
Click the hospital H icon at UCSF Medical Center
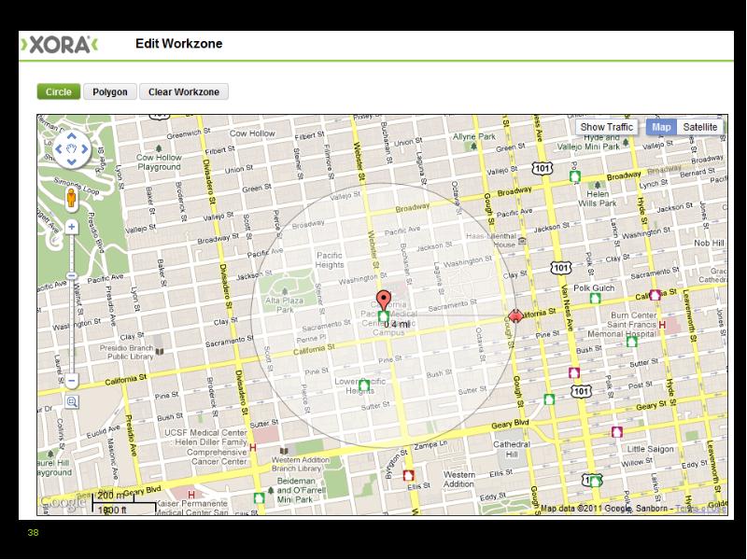[x=252, y=448]
